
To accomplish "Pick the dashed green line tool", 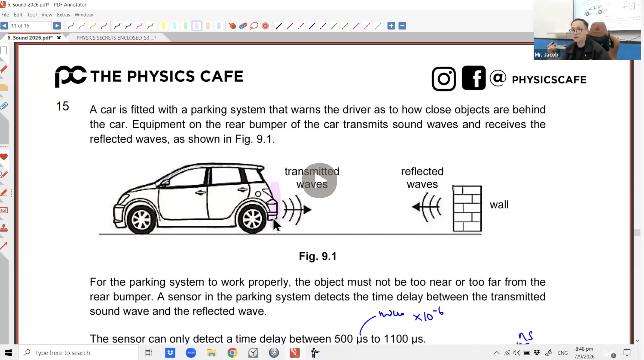I will click(x=345, y=26).
